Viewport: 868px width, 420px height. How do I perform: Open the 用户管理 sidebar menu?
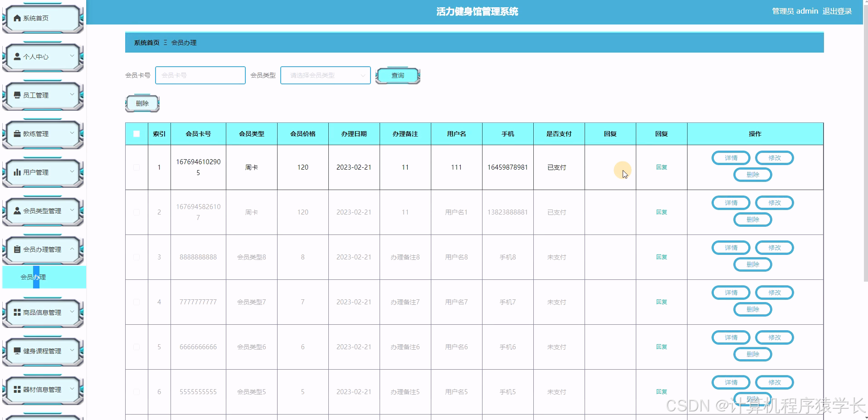click(x=43, y=173)
